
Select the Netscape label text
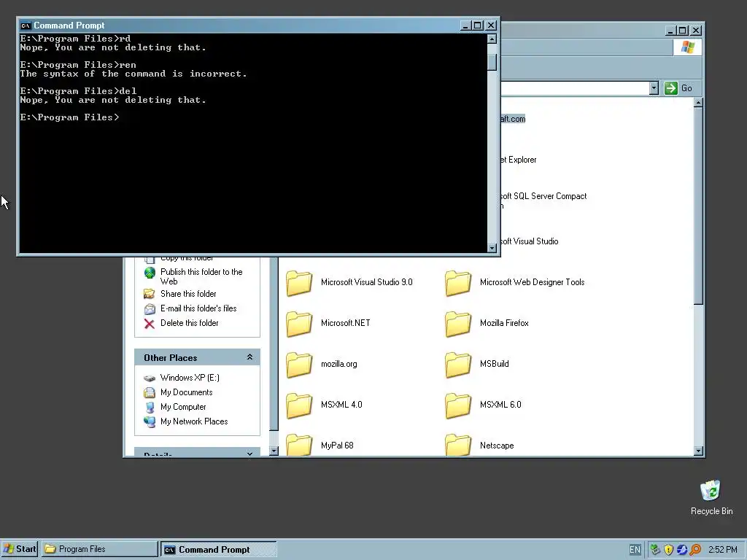497,446
